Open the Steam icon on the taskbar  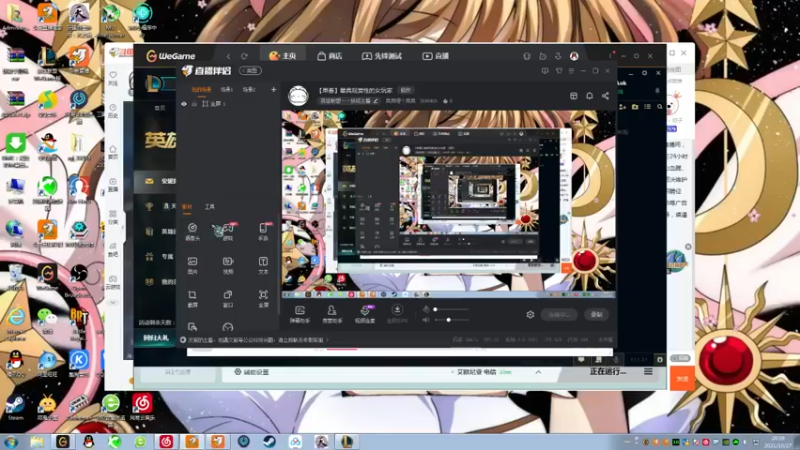(x=269, y=441)
